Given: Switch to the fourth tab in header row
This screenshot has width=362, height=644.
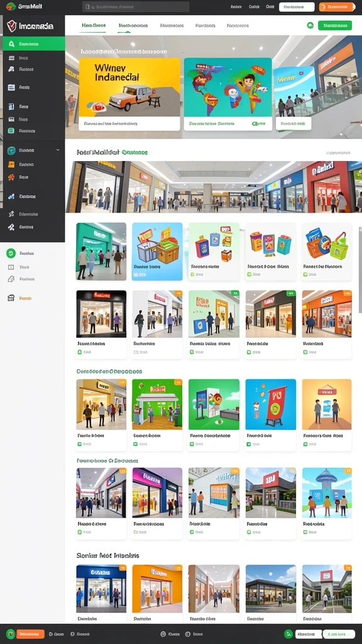Looking at the screenshot, I should (x=206, y=25).
